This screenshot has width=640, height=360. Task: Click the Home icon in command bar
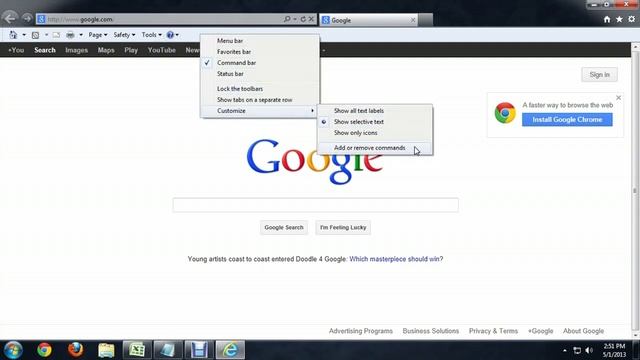[13, 35]
